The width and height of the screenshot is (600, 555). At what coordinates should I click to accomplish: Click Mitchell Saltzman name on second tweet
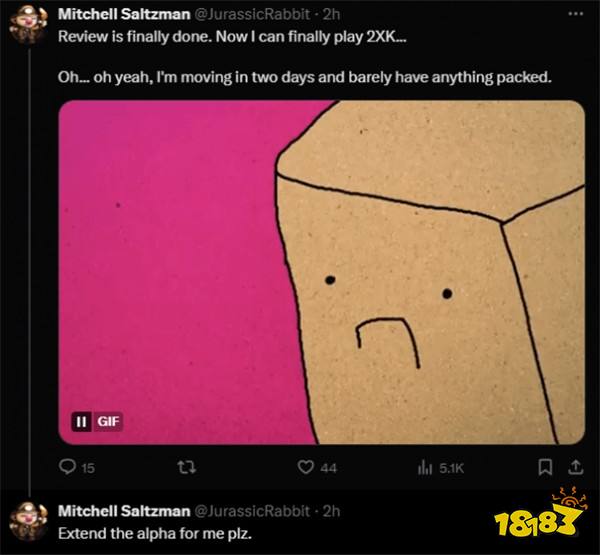point(124,511)
